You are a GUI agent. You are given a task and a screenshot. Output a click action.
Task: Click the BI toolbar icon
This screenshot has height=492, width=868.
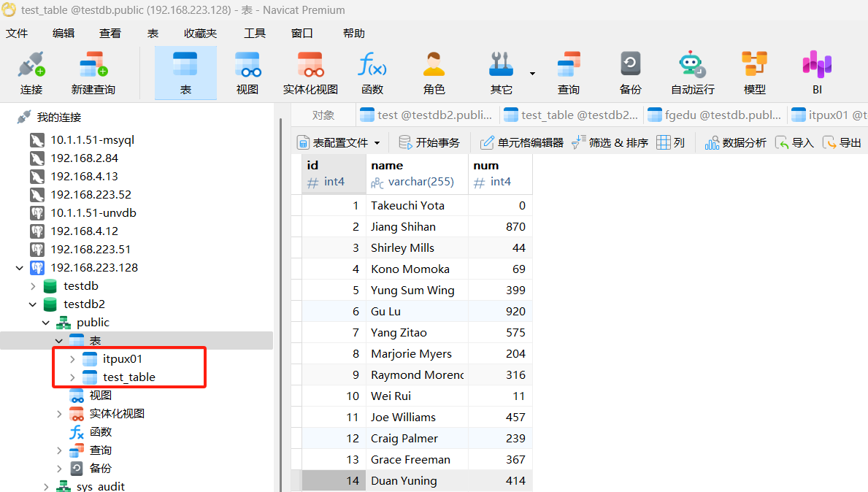817,73
